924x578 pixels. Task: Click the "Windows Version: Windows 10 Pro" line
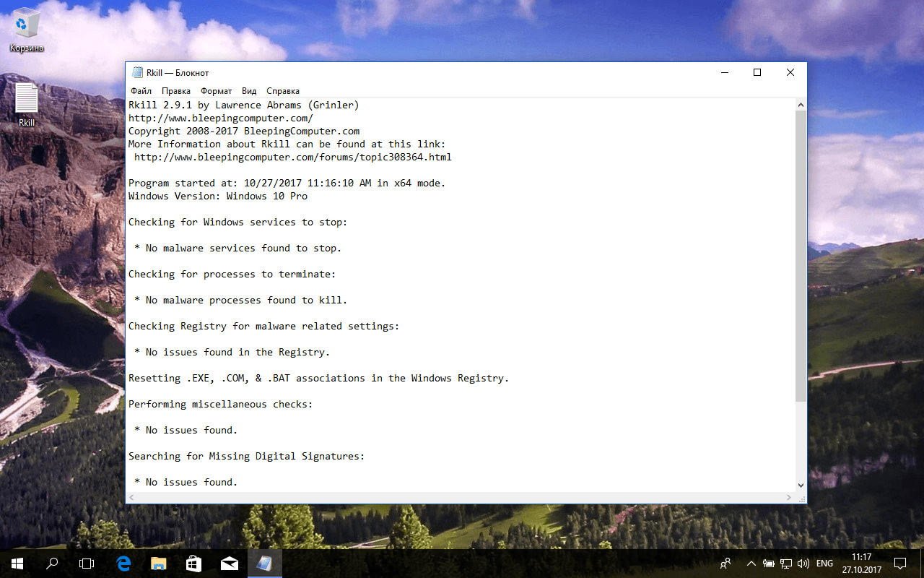click(218, 196)
